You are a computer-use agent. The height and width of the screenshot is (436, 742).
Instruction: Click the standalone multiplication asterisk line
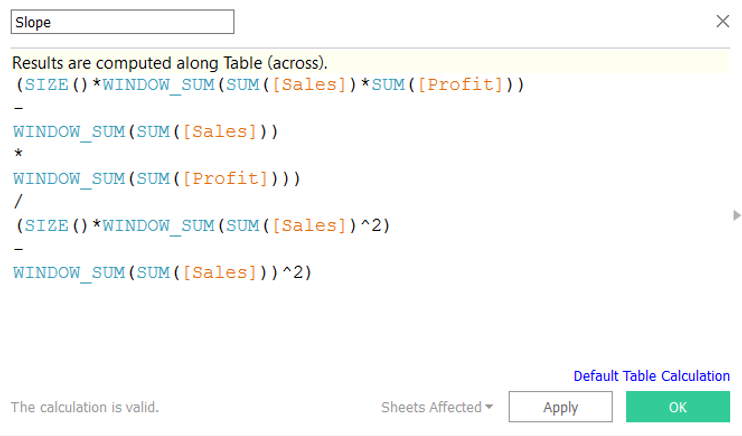point(17,155)
